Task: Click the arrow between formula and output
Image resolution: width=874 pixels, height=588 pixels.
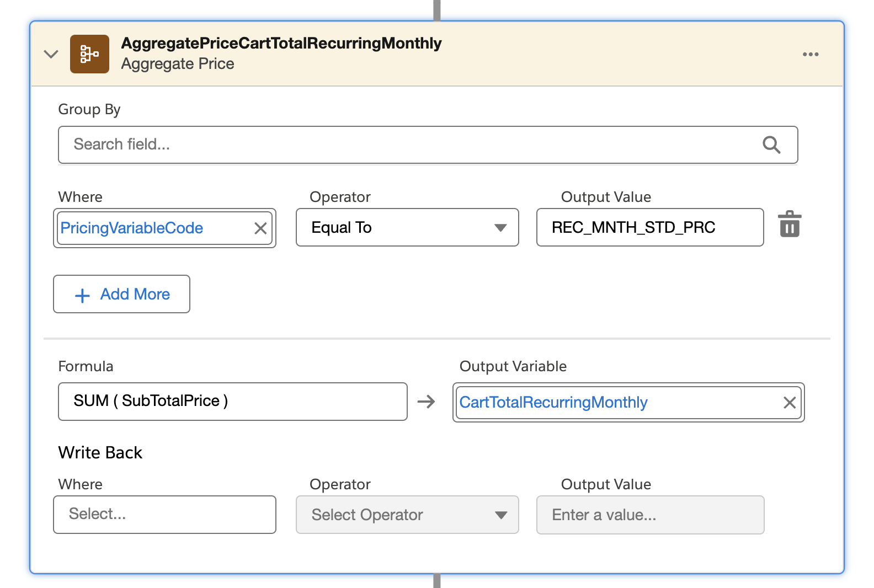Action: pos(426,402)
